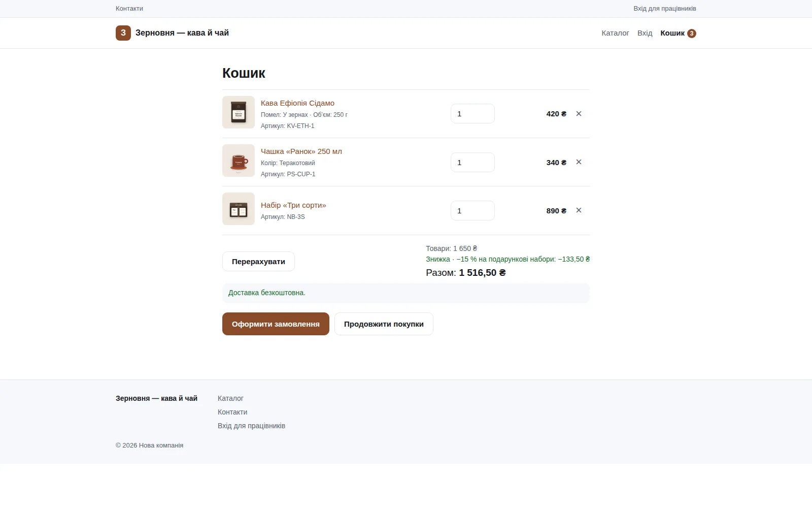Remove Чашка «Ранок» 250 мл from cart

pos(579,162)
